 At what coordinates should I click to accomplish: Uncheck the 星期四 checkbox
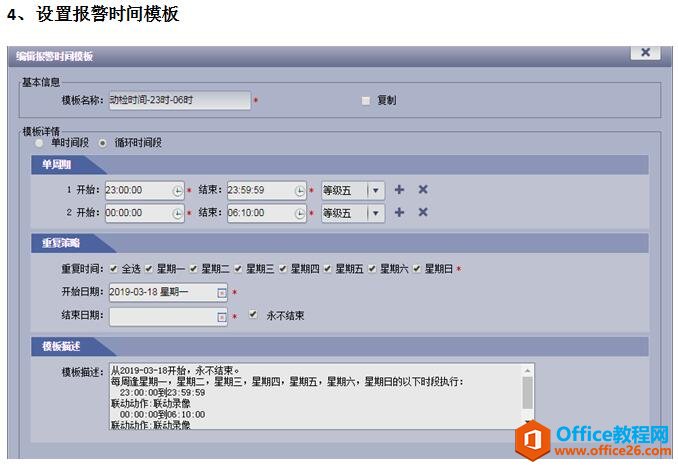click(x=283, y=269)
